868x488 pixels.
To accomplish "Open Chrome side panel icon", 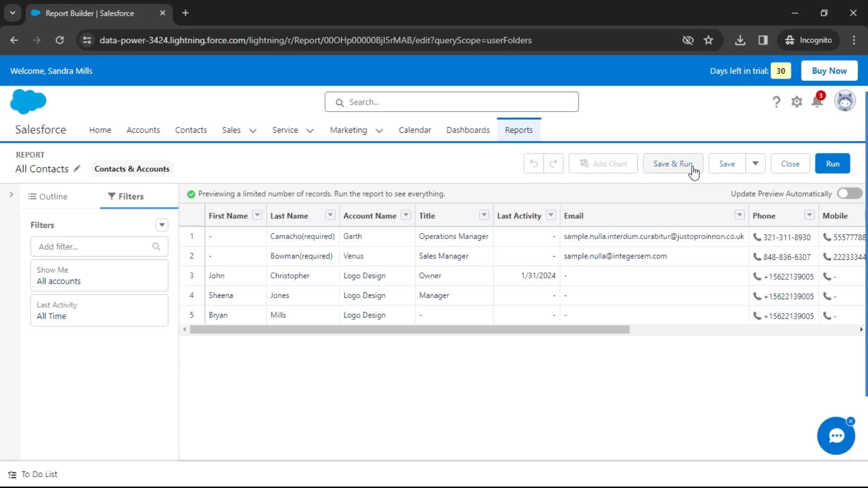I will (763, 40).
